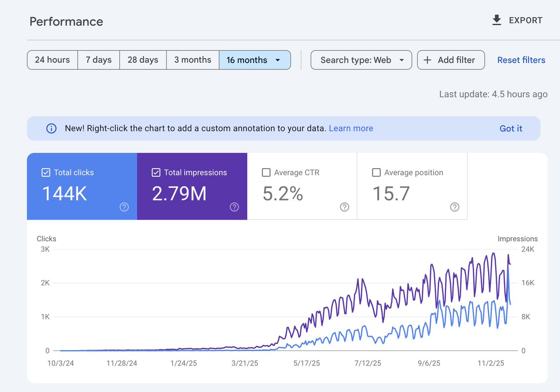Open the Learn more link
Image resolution: width=560 pixels, height=392 pixels.
tap(351, 128)
